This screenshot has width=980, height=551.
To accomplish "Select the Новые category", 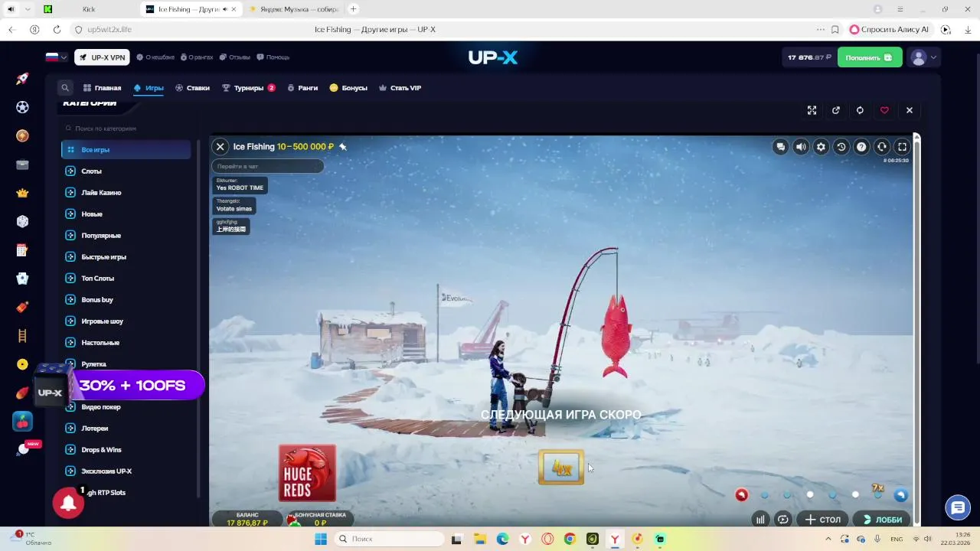I will (x=126, y=214).
